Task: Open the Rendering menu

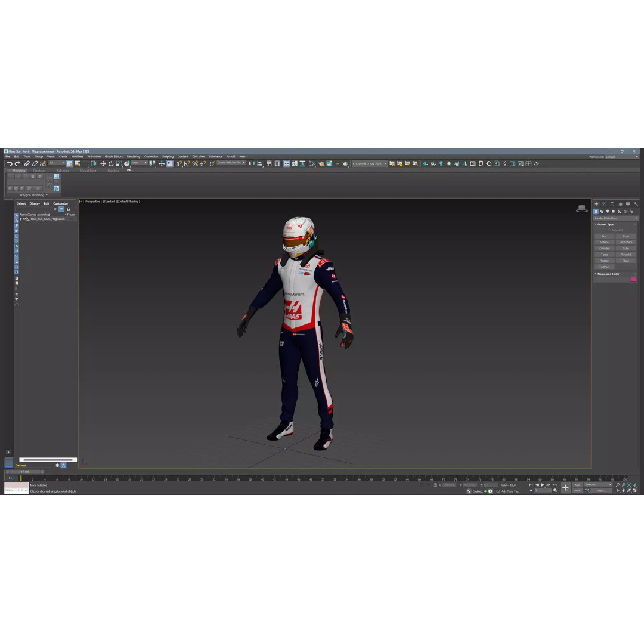Action: click(x=132, y=156)
